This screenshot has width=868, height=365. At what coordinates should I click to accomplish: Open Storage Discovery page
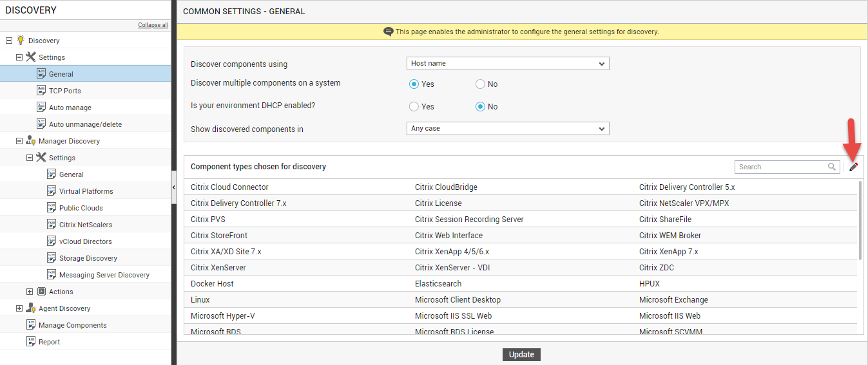(88, 258)
